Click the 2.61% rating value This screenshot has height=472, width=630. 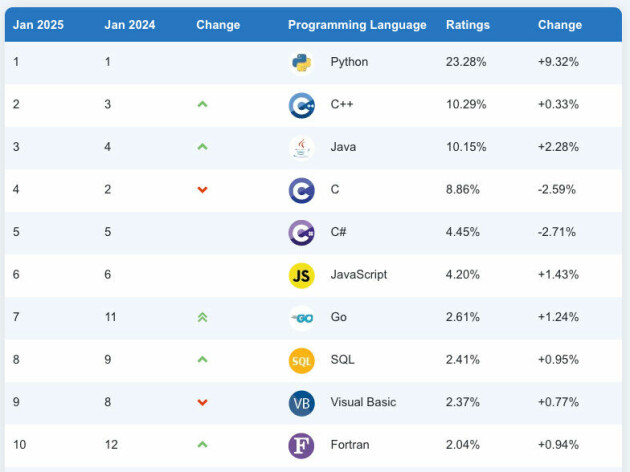(463, 317)
